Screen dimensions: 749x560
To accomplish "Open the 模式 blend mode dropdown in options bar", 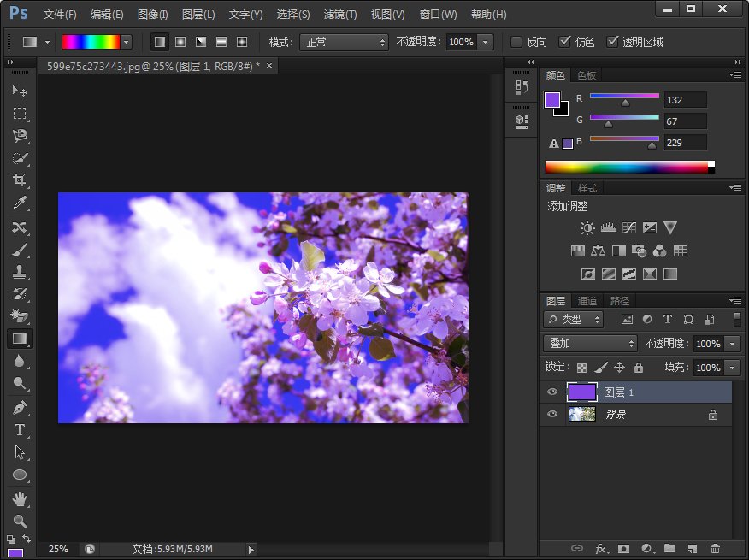I will tap(342, 41).
